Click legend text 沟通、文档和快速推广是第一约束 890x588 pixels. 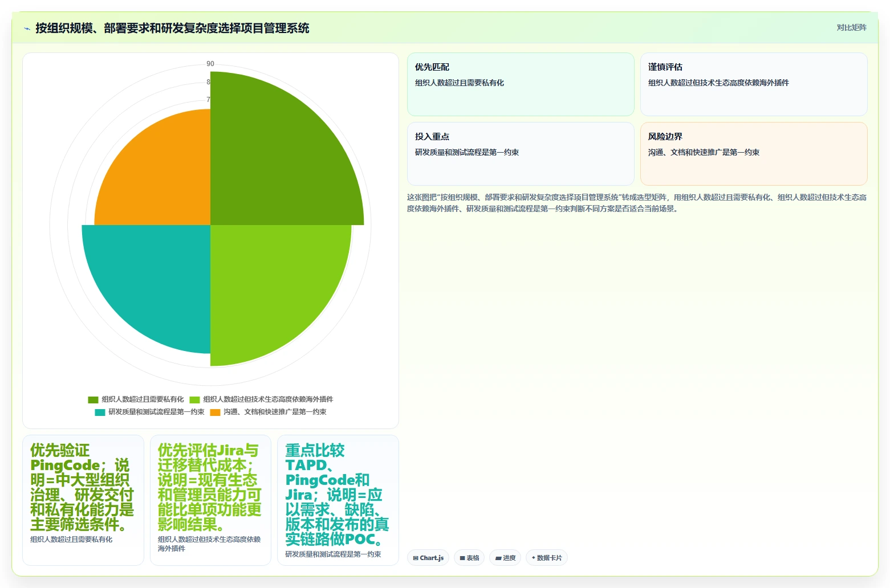tap(275, 412)
